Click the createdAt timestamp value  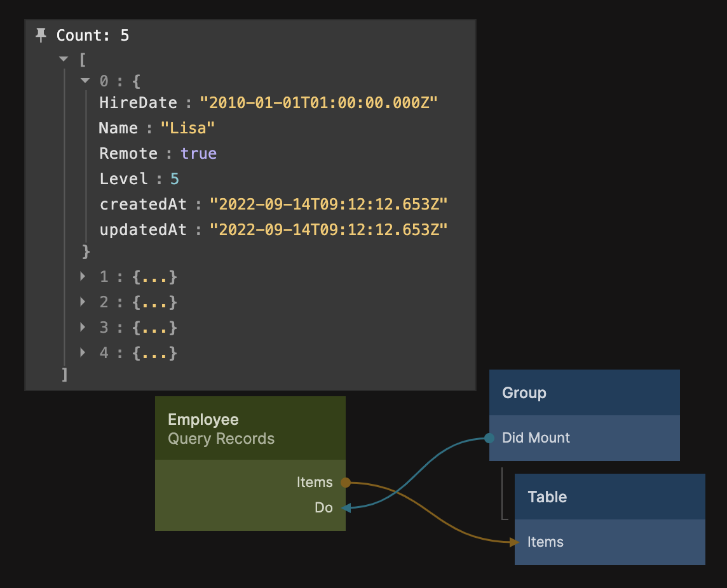[329, 204]
